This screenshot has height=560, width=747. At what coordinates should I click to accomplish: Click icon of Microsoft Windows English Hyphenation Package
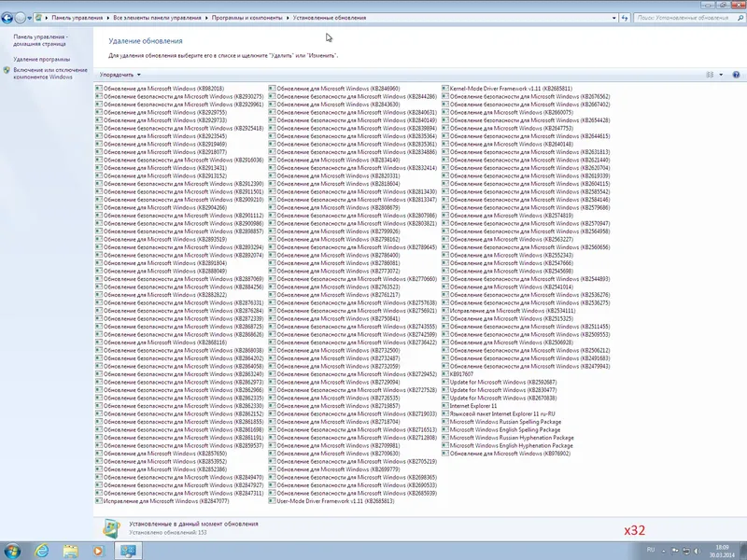445,445
